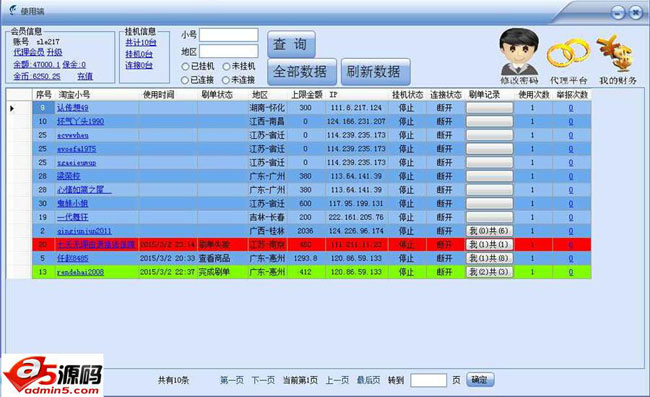Select amount cell 1293.8
The width and height of the screenshot is (650, 397).
coord(306,258)
